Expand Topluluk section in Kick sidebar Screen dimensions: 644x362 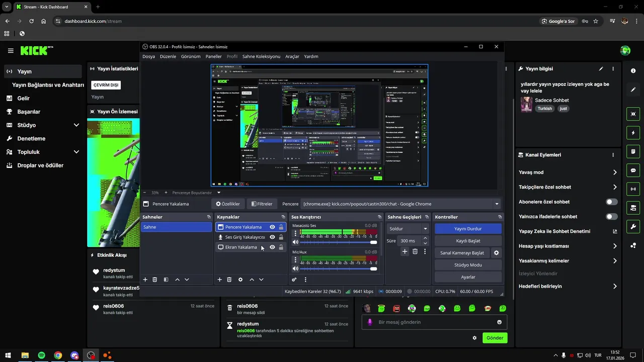click(76, 152)
